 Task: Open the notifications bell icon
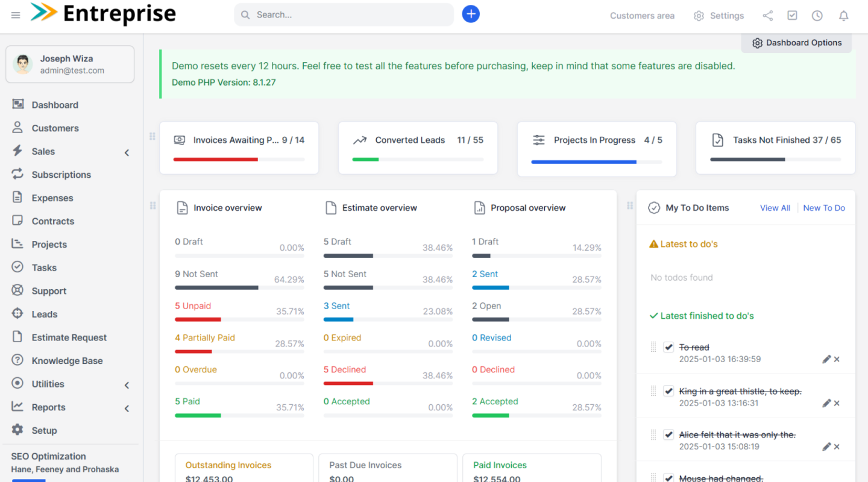[843, 16]
